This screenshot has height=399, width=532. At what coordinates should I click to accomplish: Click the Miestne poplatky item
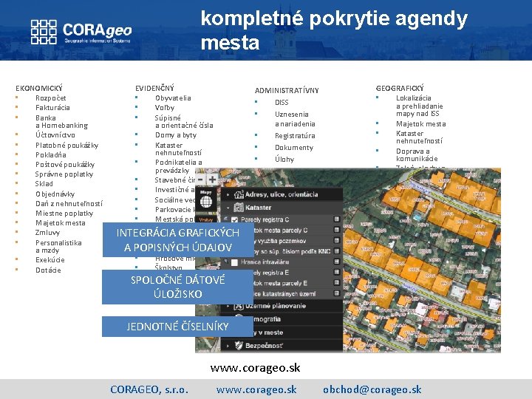pos(64,214)
